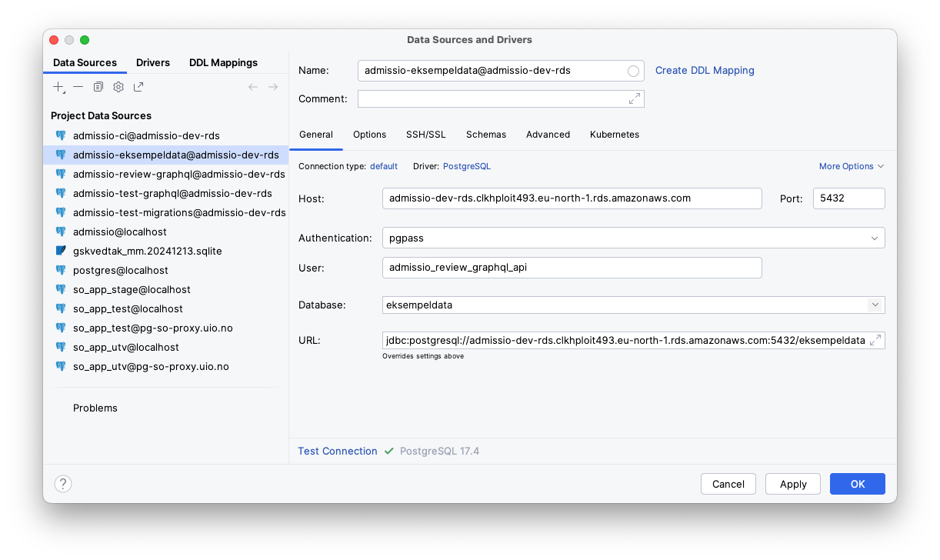Screen dimensions: 940x560
Task: Click the SQLite icon beside gskvedtak_mm.20241213.sqlite
Action: (x=60, y=251)
